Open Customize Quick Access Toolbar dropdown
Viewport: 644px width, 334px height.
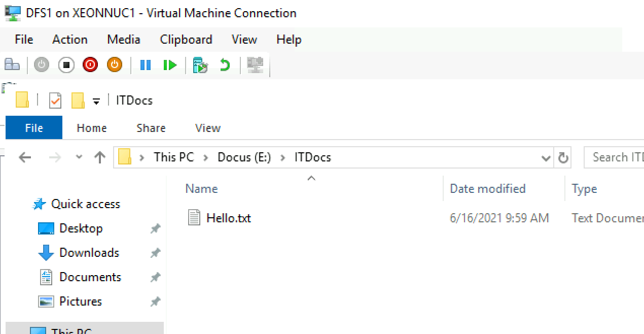pyautogui.click(x=96, y=102)
